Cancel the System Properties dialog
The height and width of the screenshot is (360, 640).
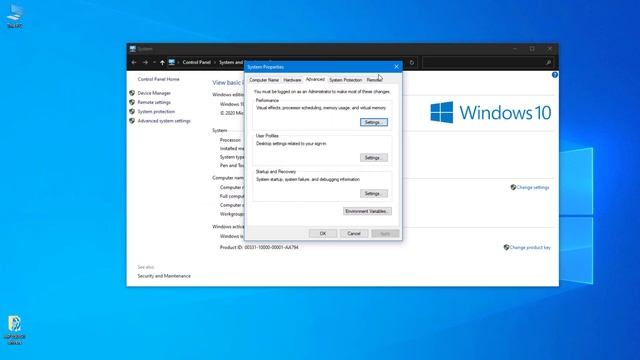(354, 233)
